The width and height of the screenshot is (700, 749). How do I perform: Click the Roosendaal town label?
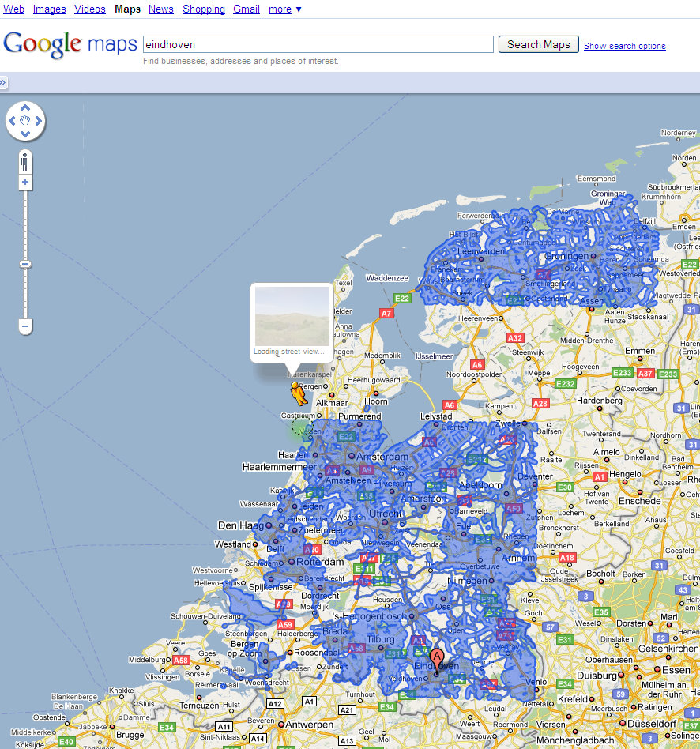tap(316, 653)
